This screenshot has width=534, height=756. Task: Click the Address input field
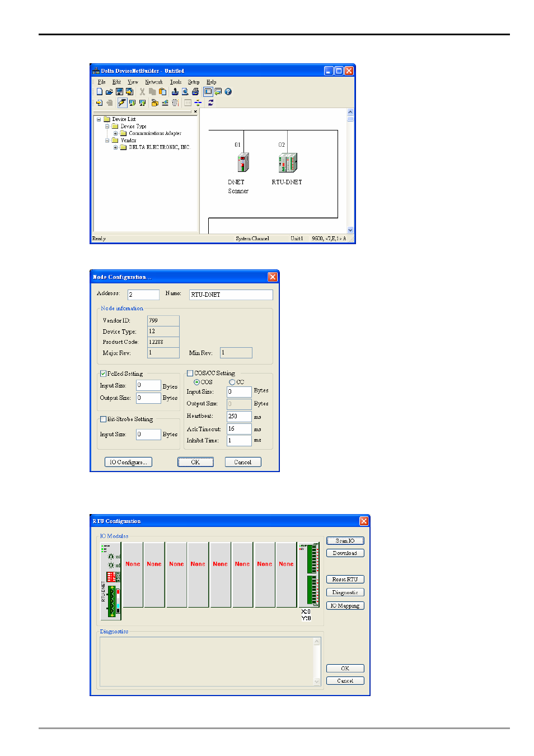coord(143,295)
